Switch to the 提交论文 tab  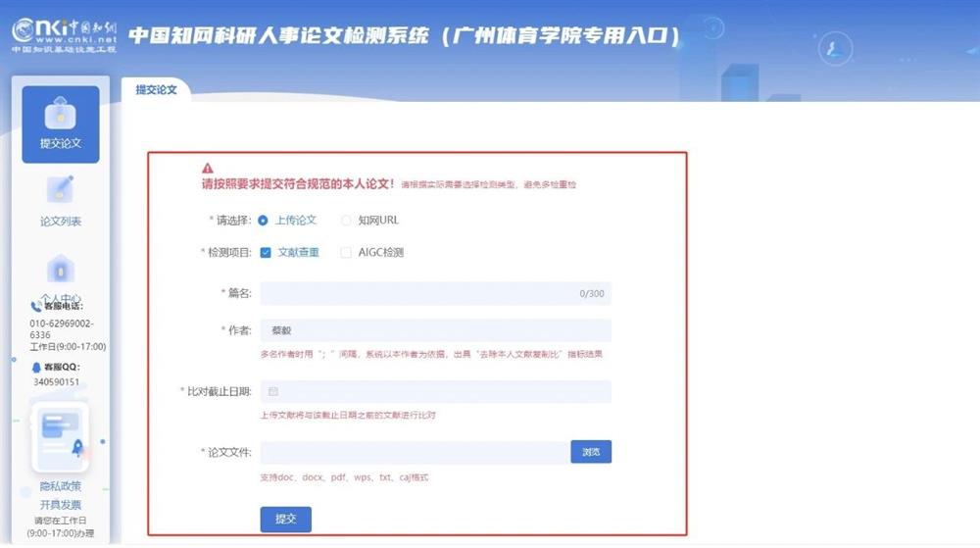click(x=156, y=89)
